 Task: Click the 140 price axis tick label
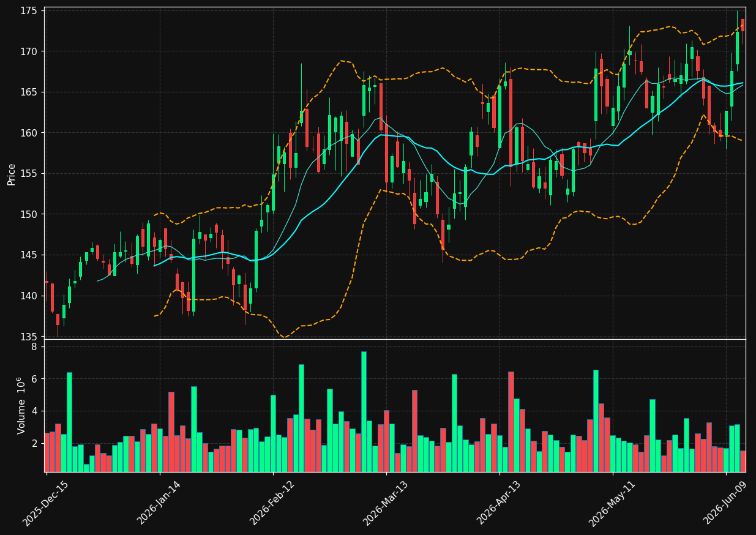[29, 296]
